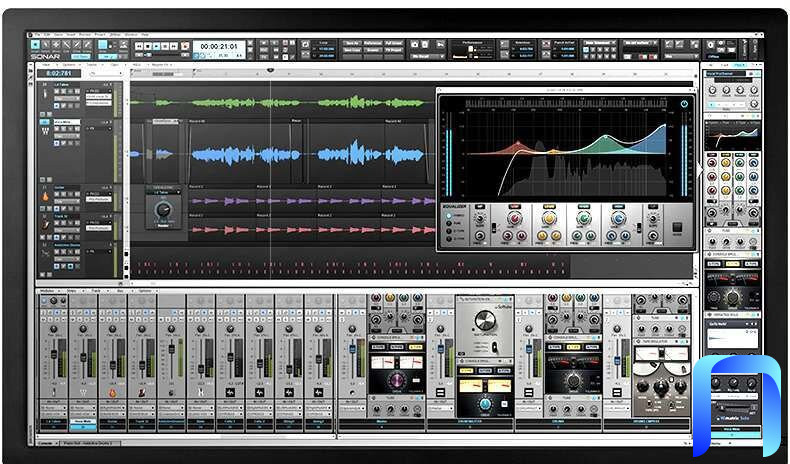The image size is (790, 464).
Task: Click the large blue Snap to Grid icon
Action: tap(103, 45)
